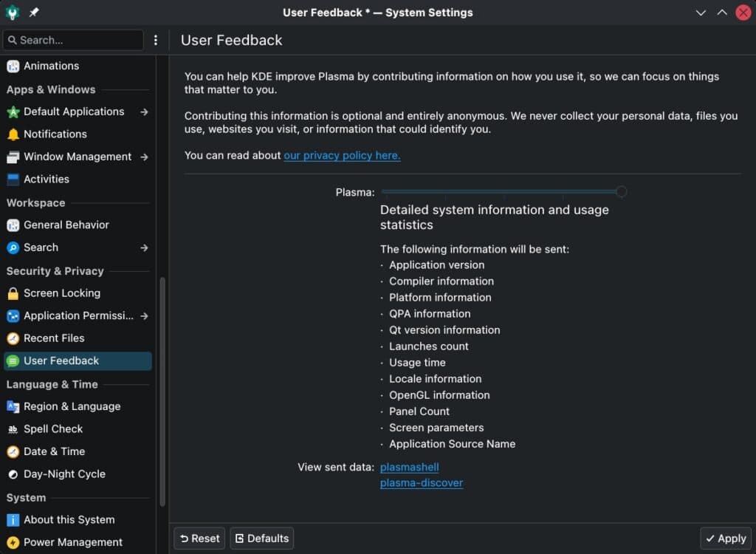This screenshot has height=554, width=756.
Task: Click inside the Search field
Action: tap(72, 40)
